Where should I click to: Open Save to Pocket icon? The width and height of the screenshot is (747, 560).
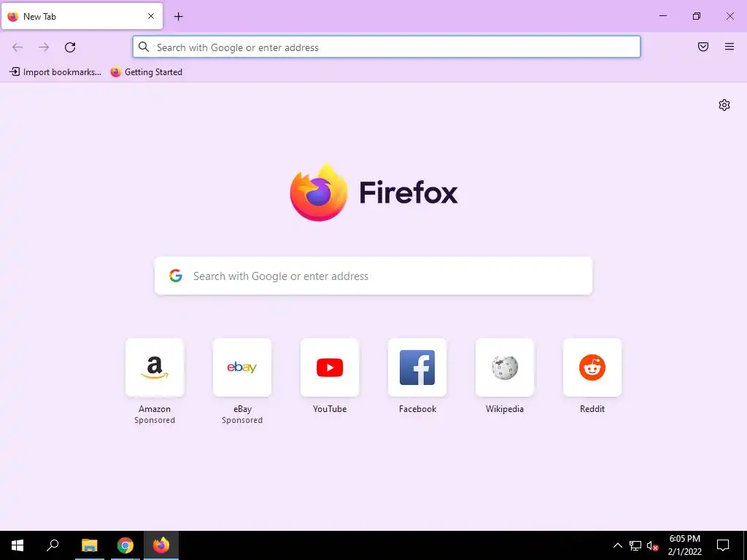coord(703,47)
